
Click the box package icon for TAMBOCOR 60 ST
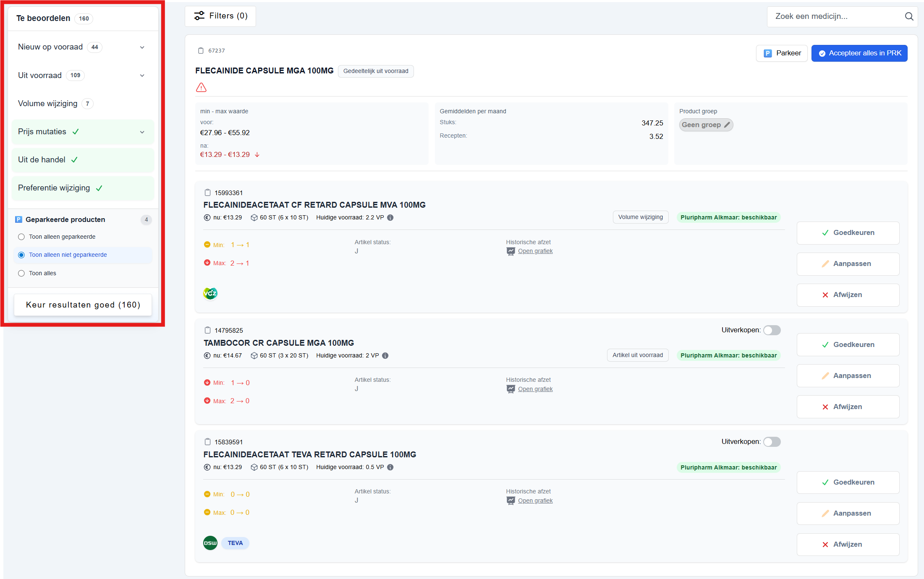coord(254,355)
